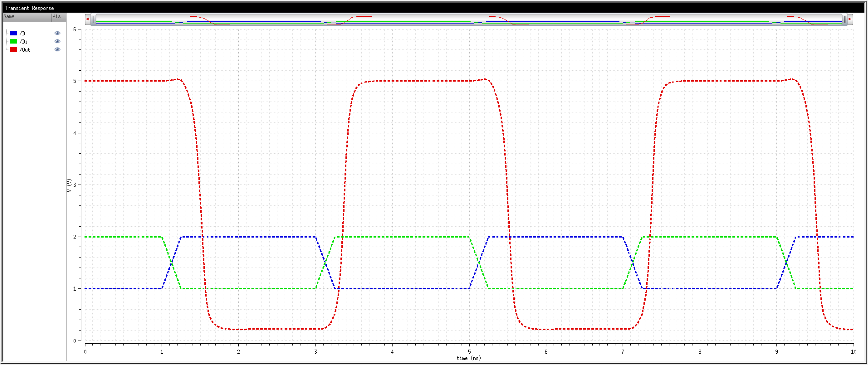This screenshot has width=868, height=365.
Task: Toggle visibility of /Di signal
Action: click(x=57, y=41)
